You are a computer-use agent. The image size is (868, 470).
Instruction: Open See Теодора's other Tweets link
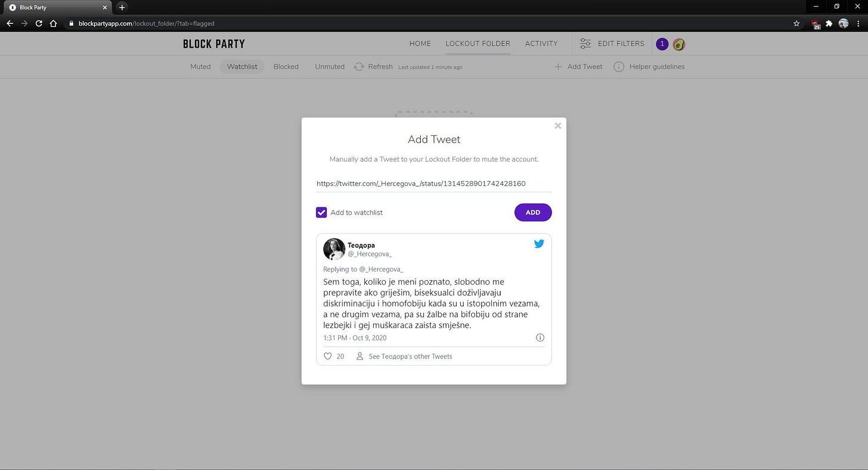tap(410, 356)
